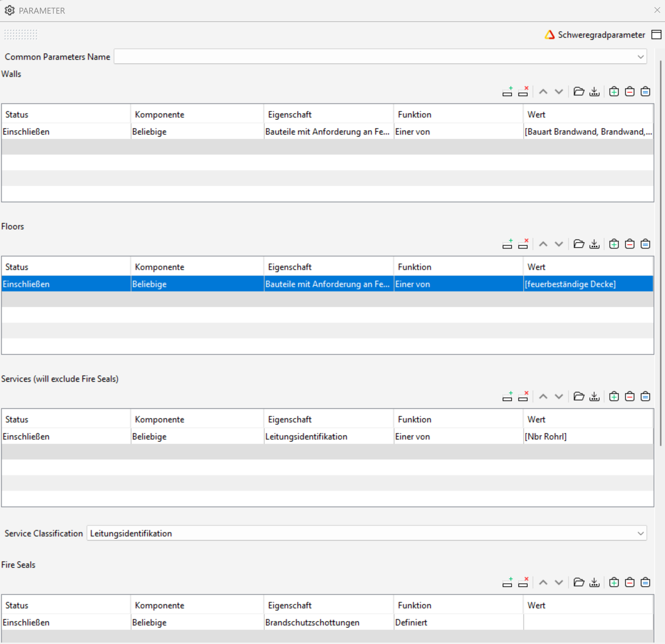Move Fire Seals row down arrow

point(559,582)
